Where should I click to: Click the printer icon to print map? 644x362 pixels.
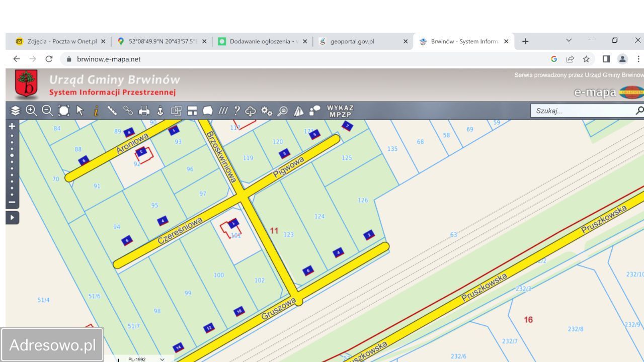pos(144,111)
